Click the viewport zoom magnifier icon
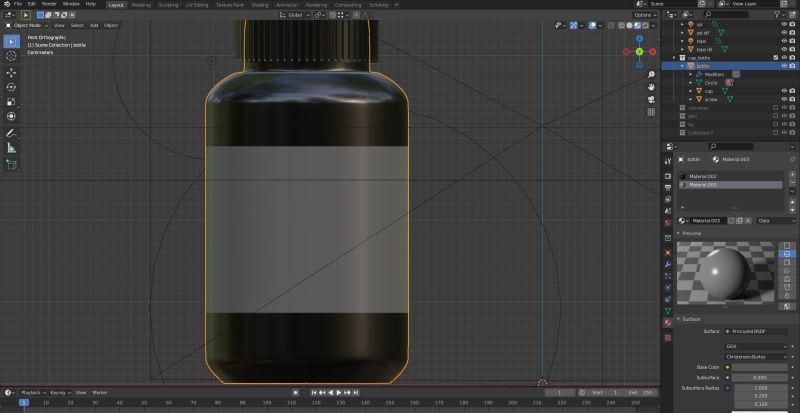Image resolution: width=800 pixels, height=413 pixels. pyautogui.click(x=651, y=75)
